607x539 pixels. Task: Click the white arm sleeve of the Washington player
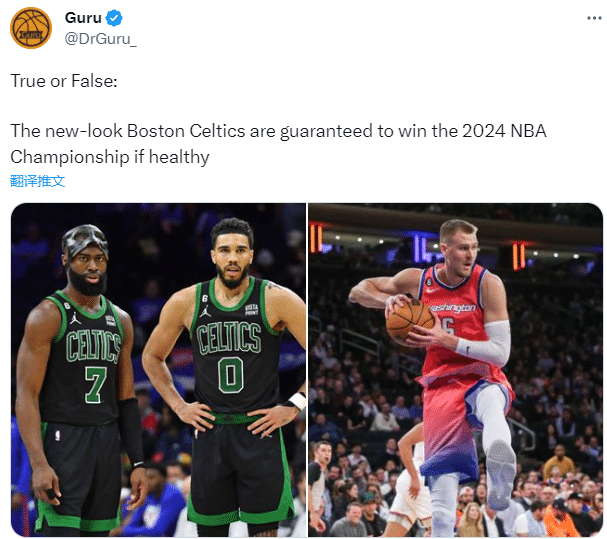point(487,342)
